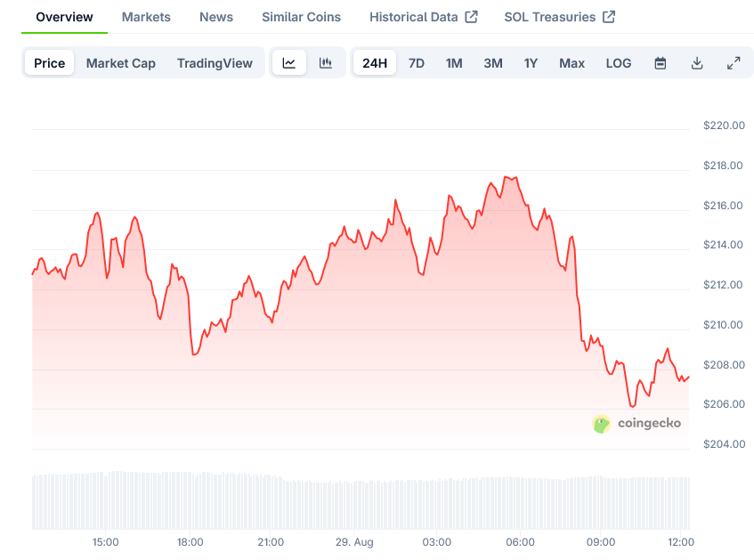
Task: Select the Max time range
Action: point(572,63)
